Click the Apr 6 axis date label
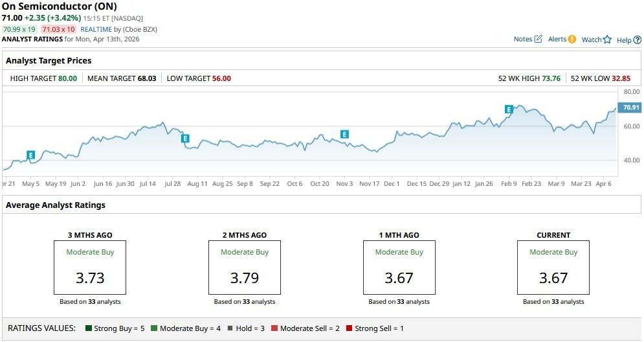 point(603,184)
